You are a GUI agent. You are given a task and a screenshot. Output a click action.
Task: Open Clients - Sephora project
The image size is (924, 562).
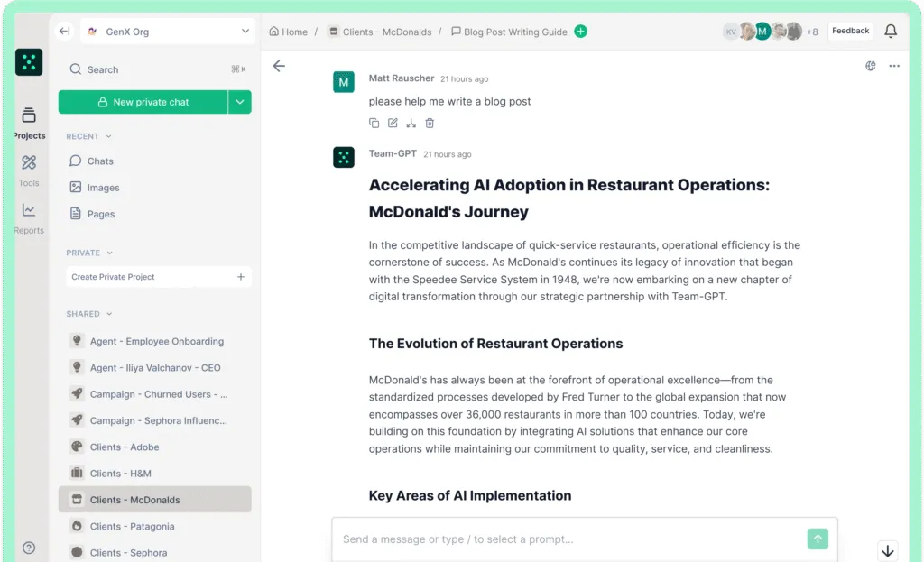point(155,553)
